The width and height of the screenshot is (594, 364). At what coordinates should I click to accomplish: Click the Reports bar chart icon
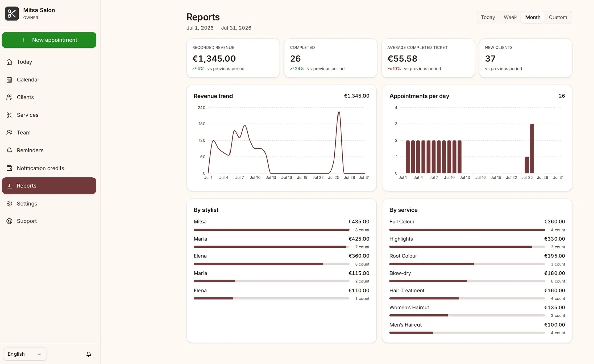coord(9,186)
